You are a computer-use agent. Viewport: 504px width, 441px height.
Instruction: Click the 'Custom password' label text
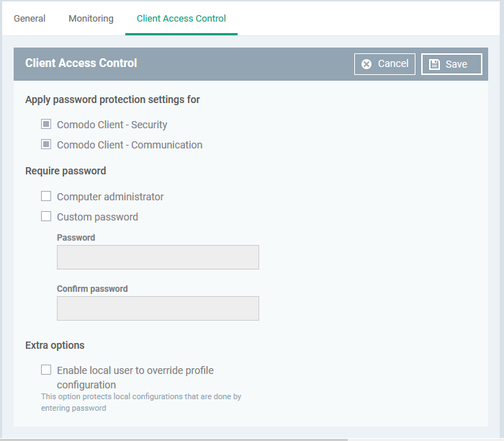(x=97, y=217)
